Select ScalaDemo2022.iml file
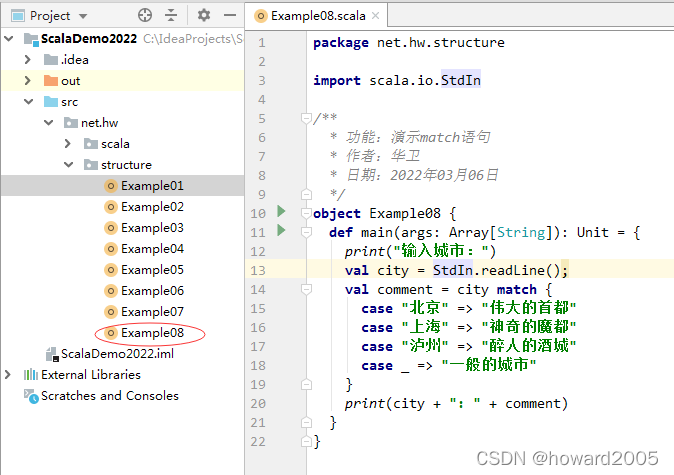 (117, 354)
